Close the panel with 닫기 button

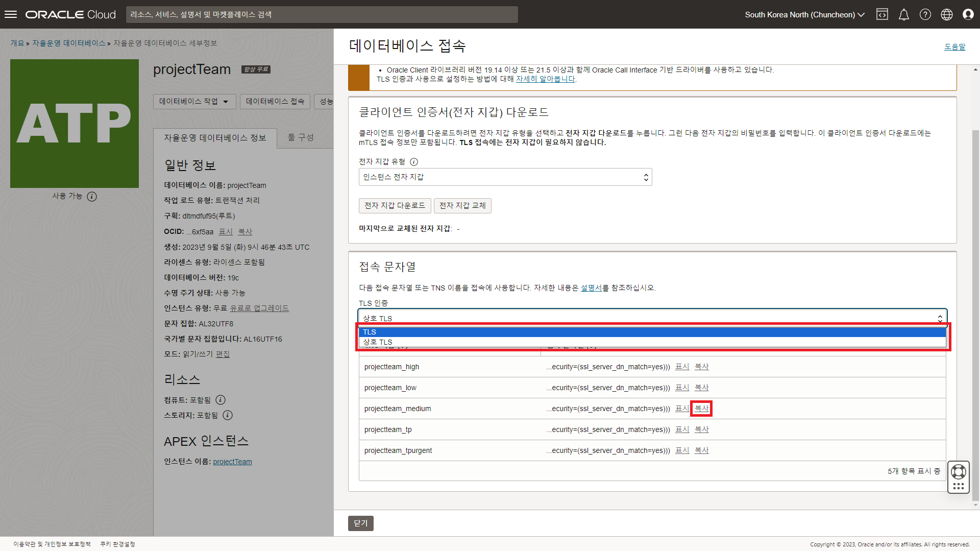tap(361, 523)
